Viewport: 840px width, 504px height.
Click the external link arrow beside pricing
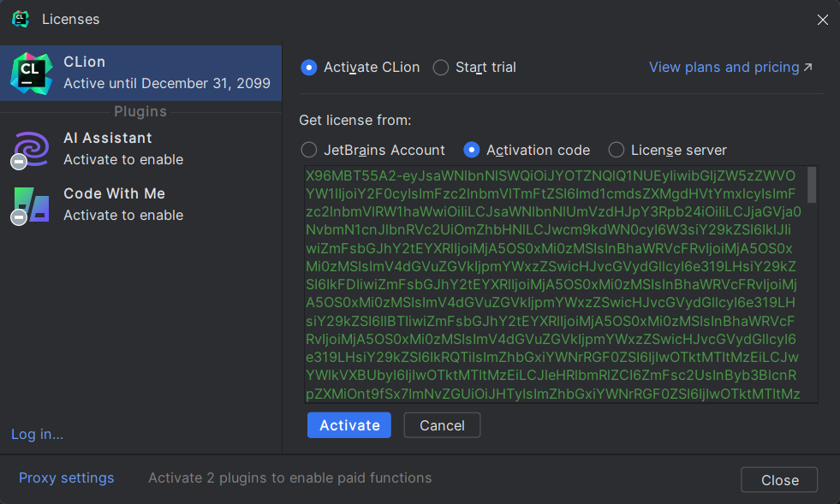(x=807, y=67)
